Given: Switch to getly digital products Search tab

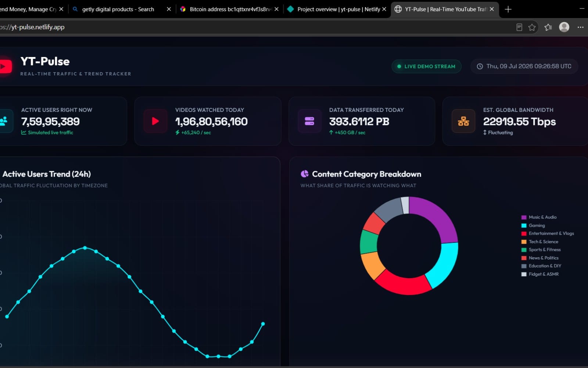Looking at the screenshot, I should click(118, 9).
